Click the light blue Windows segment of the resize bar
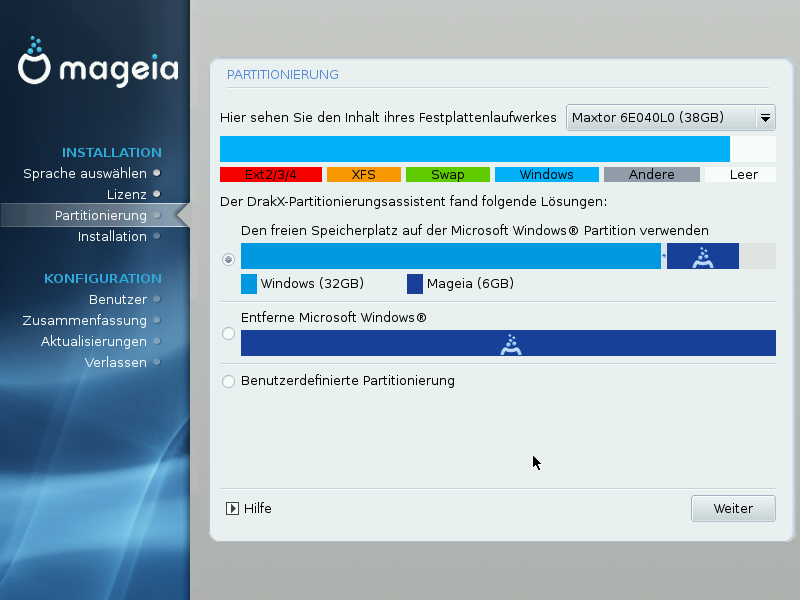Screen dimensions: 800x600 click(x=451, y=256)
